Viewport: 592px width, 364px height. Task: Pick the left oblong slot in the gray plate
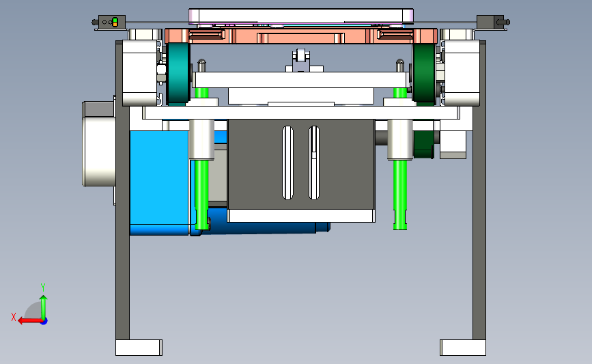click(287, 163)
